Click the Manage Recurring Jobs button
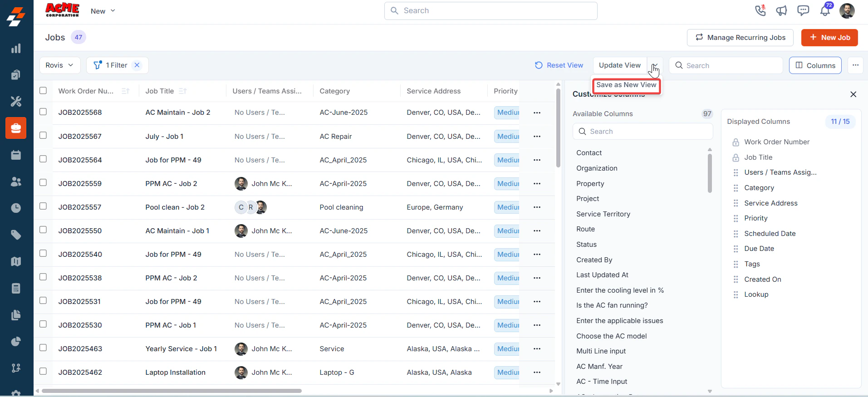868x397 pixels. coord(740,37)
